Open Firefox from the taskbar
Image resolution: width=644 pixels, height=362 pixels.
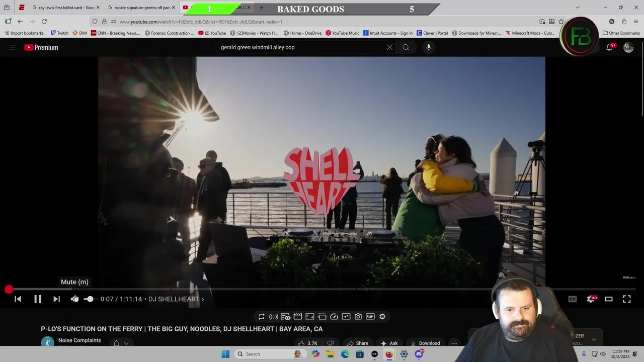(x=389, y=354)
